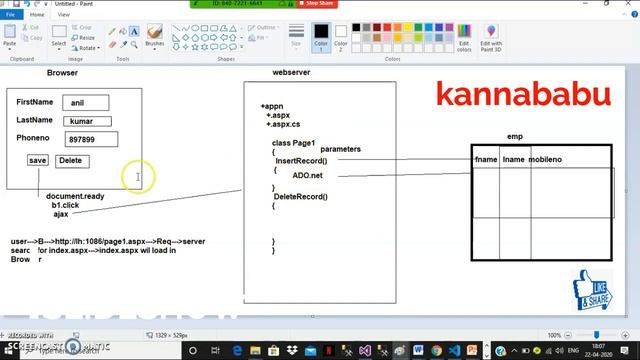
Task: Choose the Rectangle shape
Action: (204, 28)
